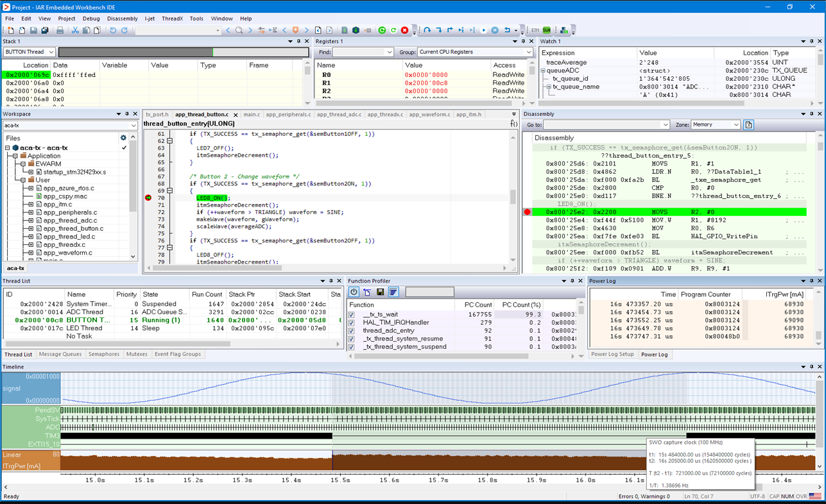The image size is (826, 504).
Task: Click the Step Over debug icon
Action: [x=427, y=30]
